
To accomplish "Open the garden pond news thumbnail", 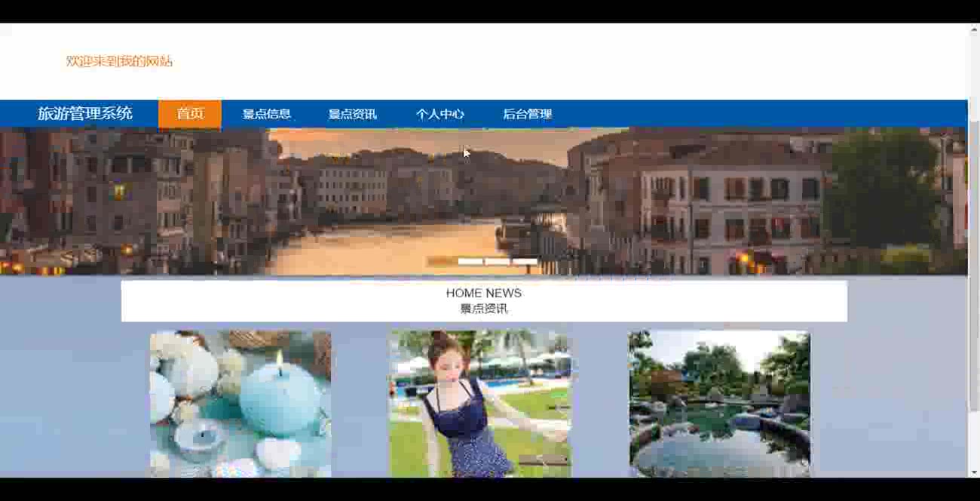I will [x=720, y=404].
